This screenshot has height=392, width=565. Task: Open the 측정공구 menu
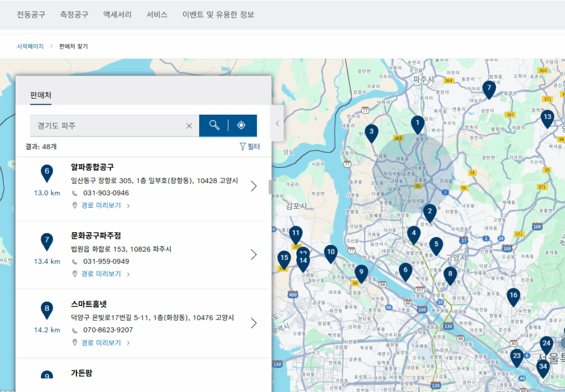(x=74, y=14)
